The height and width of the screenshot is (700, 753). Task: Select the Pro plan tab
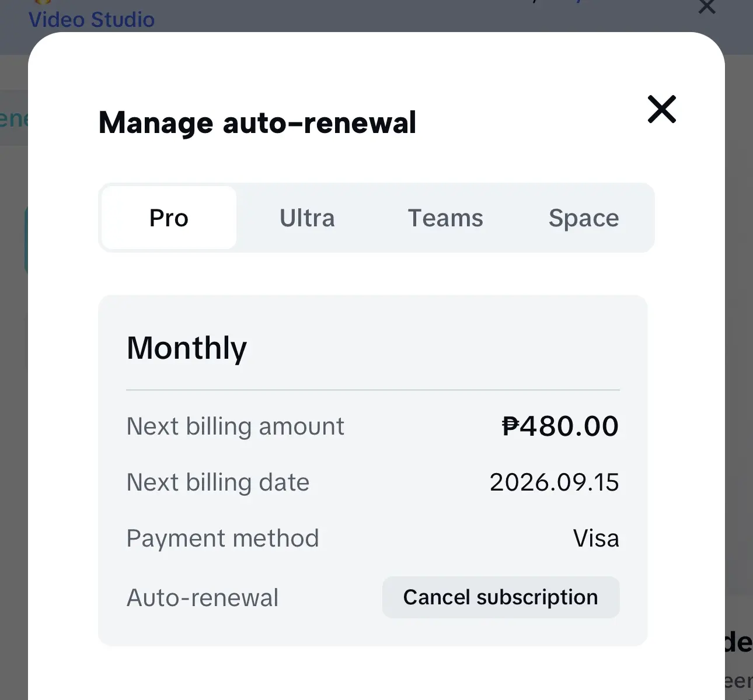pos(169,218)
